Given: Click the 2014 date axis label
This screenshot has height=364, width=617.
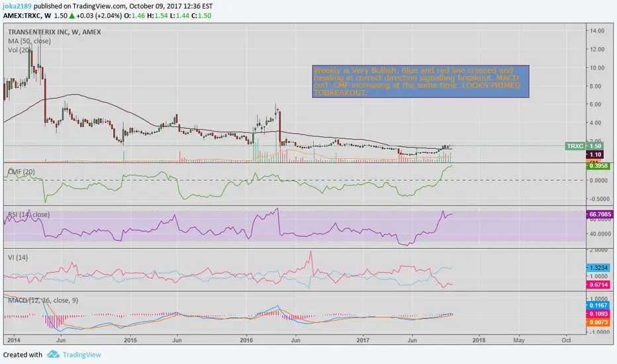Looking at the screenshot, I should click(14, 340).
